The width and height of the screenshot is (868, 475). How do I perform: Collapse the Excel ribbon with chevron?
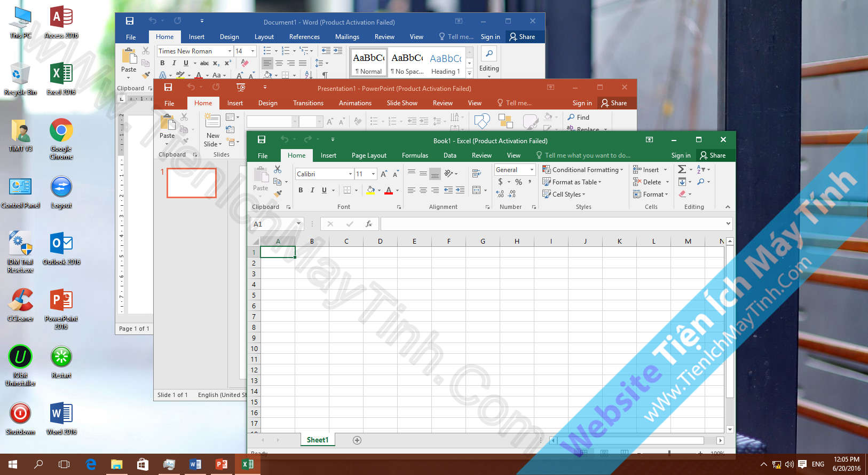(728, 207)
